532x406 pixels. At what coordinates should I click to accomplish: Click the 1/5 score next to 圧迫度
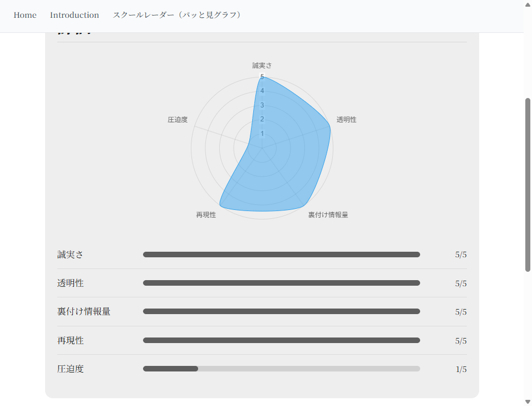coord(461,368)
